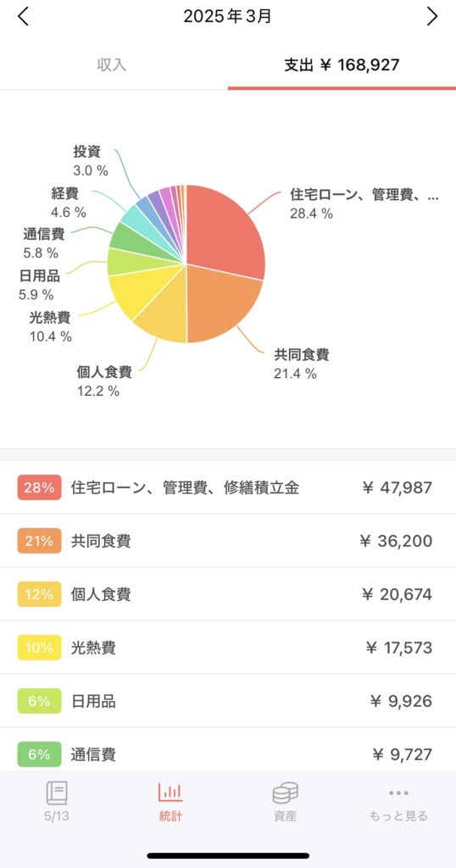The image size is (456, 868).
Task: Click the red 住宅ローン pie slice
Action: [224, 230]
